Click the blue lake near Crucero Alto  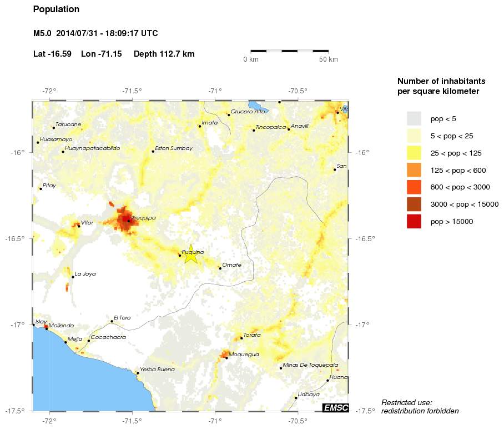(x=258, y=105)
